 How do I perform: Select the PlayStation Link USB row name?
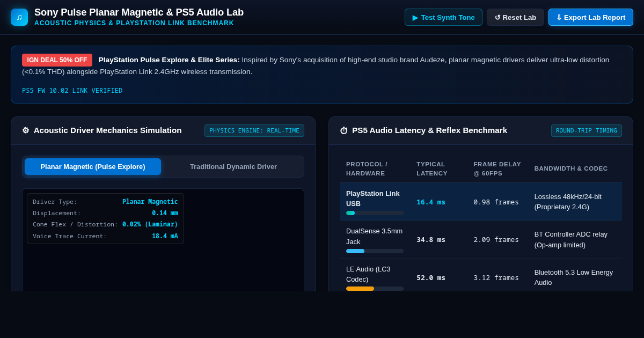(x=373, y=199)
